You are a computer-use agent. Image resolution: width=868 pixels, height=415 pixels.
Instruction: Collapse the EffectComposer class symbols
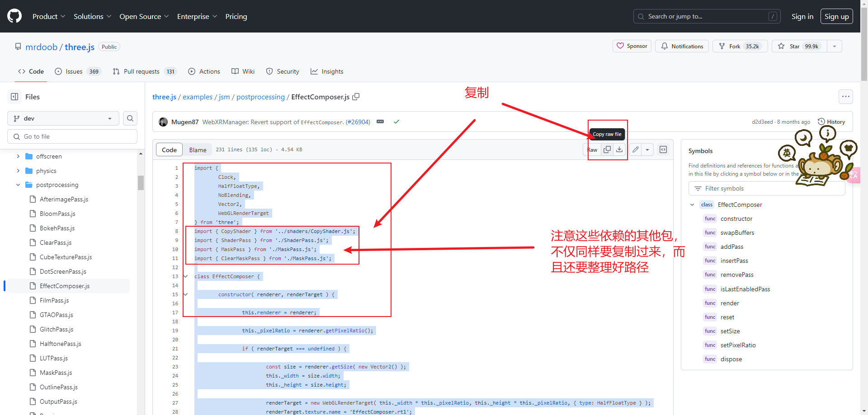[x=692, y=205]
